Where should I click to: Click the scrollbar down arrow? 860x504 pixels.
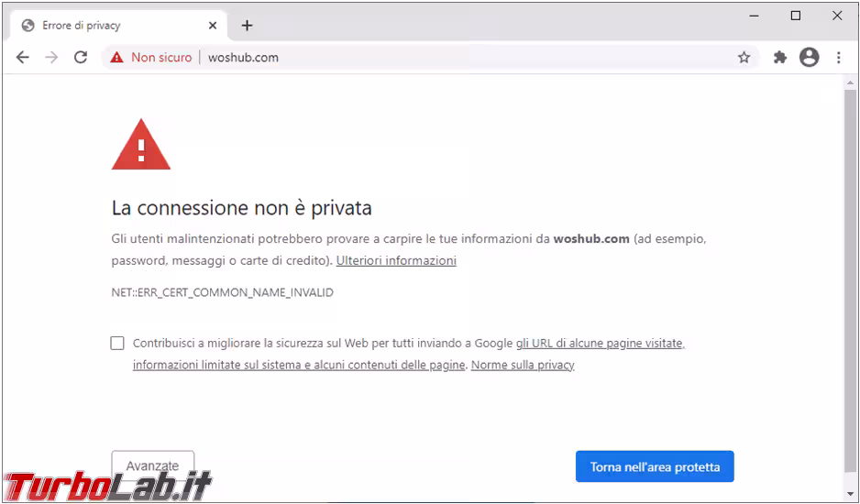tap(850, 495)
